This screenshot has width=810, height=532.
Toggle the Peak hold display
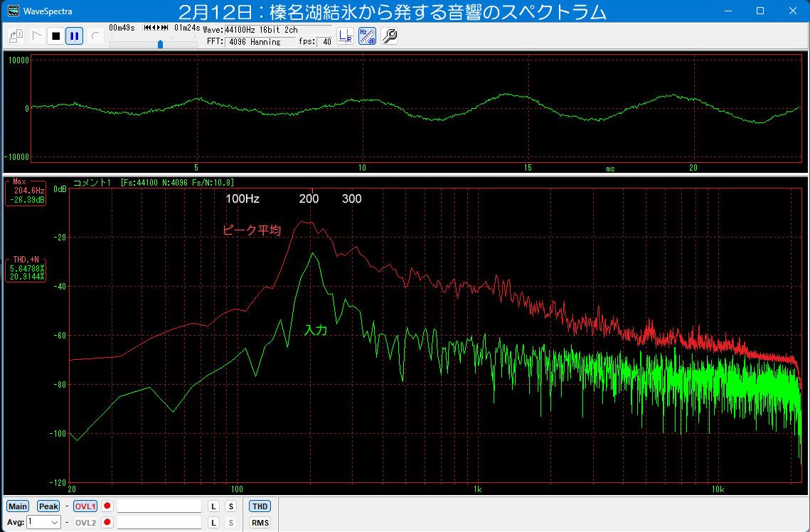pyautogui.click(x=48, y=506)
